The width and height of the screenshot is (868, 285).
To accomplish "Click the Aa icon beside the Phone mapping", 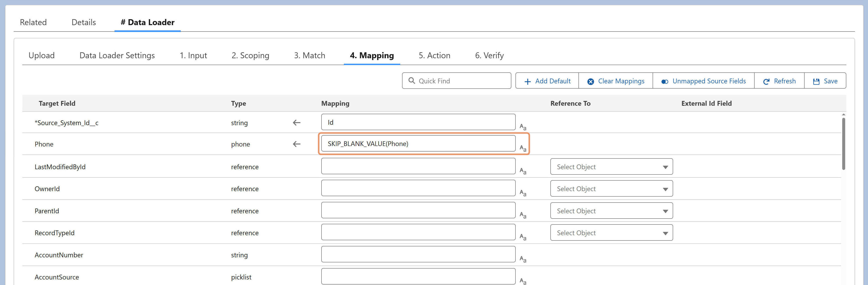I will point(523,148).
